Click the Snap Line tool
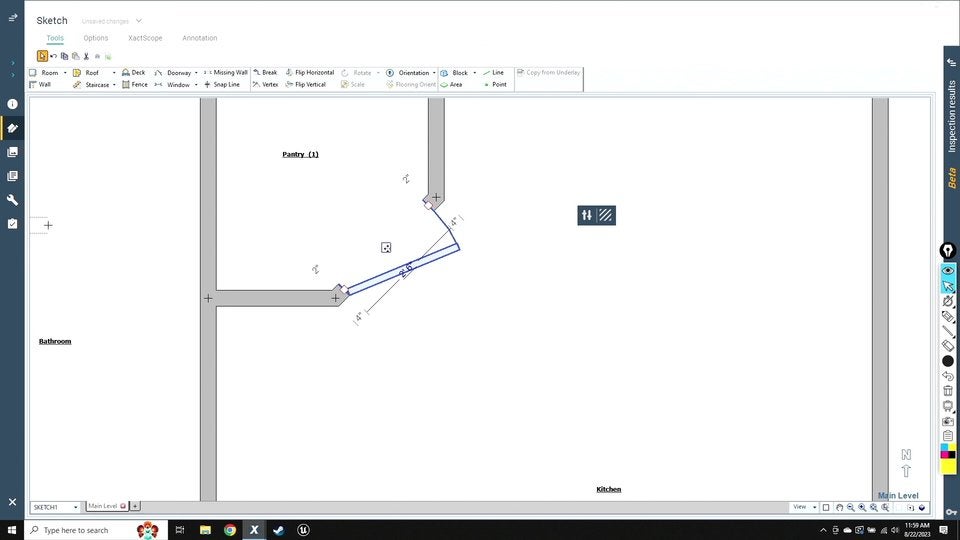The image size is (960, 540). [x=221, y=85]
